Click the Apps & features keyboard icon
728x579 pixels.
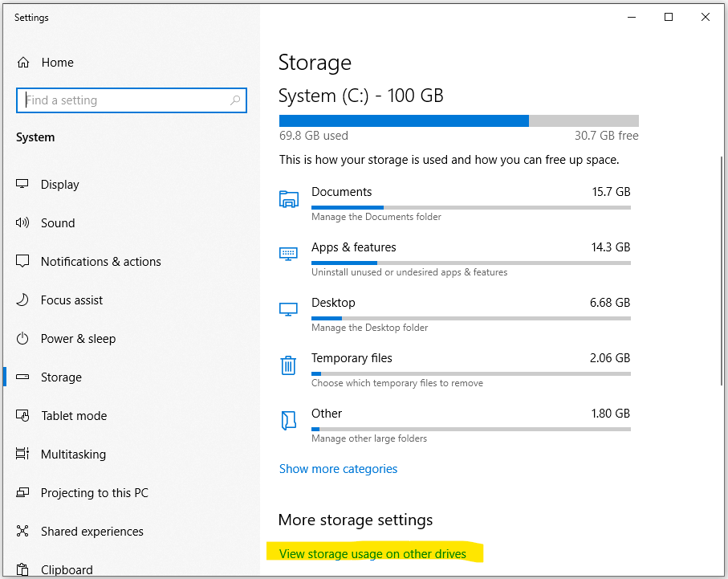288,254
